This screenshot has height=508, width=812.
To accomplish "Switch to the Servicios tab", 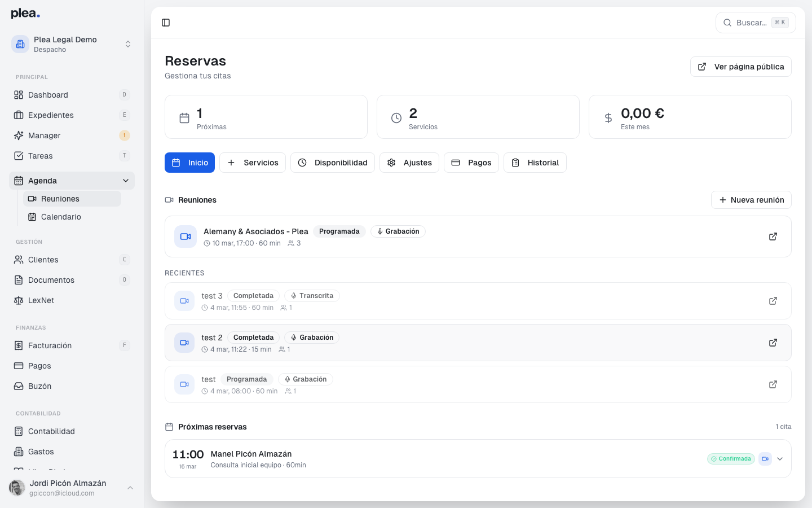I will (253, 163).
